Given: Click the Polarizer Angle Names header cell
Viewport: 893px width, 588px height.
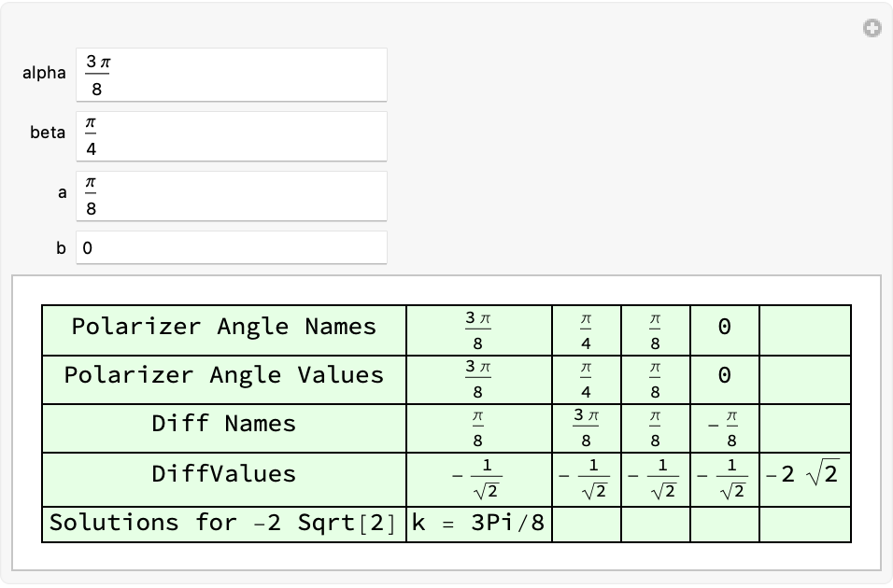Looking at the screenshot, I should (224, 330).
